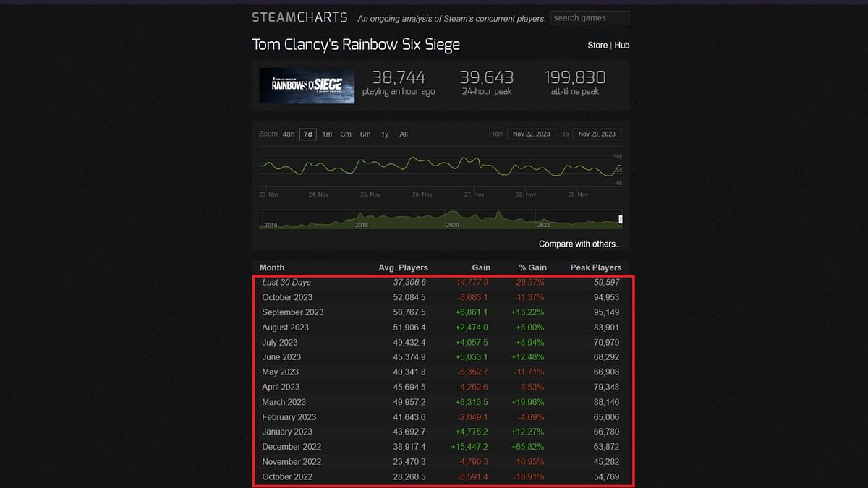The height and width of the screenshot is (488, 868).
Task: Set chart zoom to 1m
Action: point(327,134)
